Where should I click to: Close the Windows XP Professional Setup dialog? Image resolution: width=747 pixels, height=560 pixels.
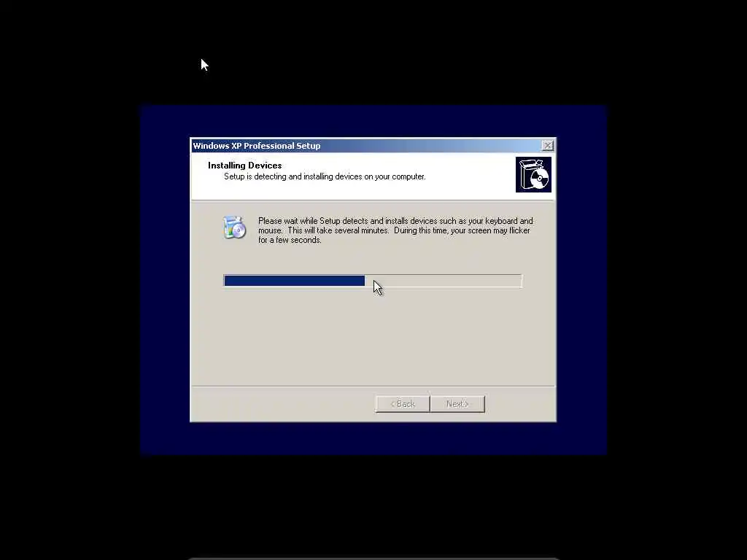(547, 146)
